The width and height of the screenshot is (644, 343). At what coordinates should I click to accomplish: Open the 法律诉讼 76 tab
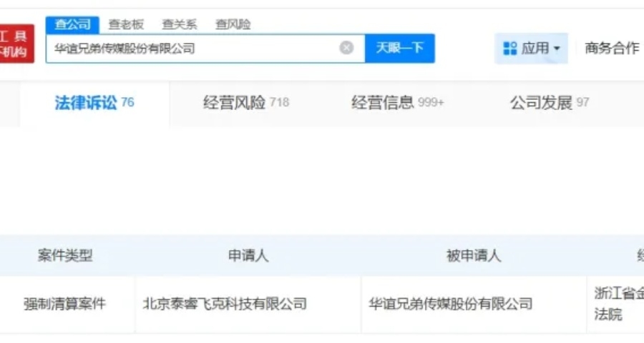[x=94, y=103]
